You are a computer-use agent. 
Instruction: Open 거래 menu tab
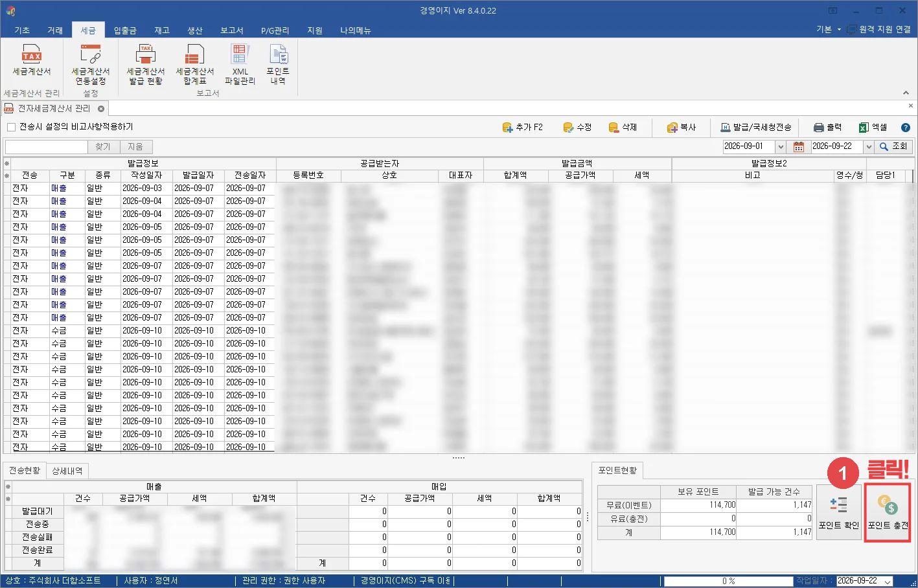pos(55,30)
